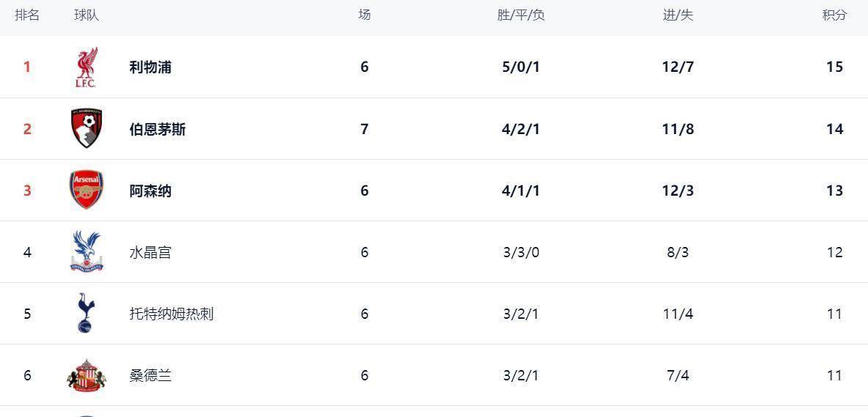Viewport: 868px width, 417px height.
Task: Click the Arsenal club crest
Action: [x=86, y=191]
